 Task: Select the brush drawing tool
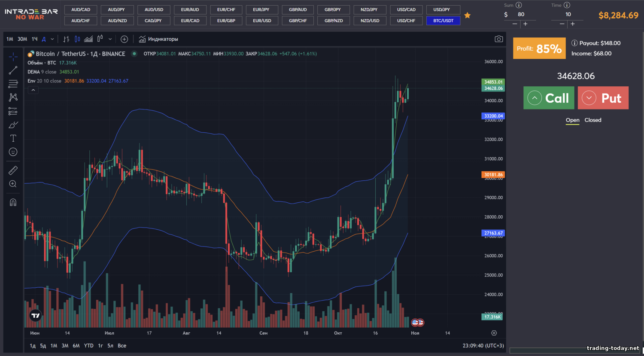(13, 125)
